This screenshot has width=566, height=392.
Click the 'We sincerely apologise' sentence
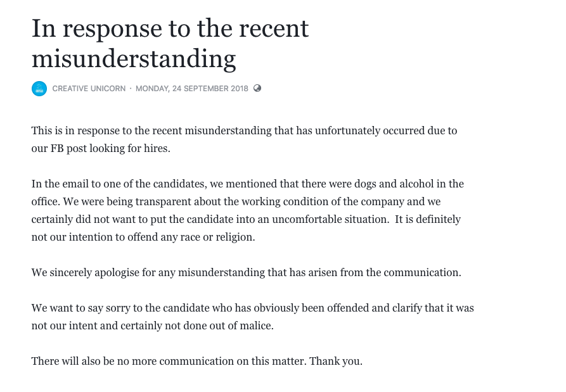pos(246,273)
